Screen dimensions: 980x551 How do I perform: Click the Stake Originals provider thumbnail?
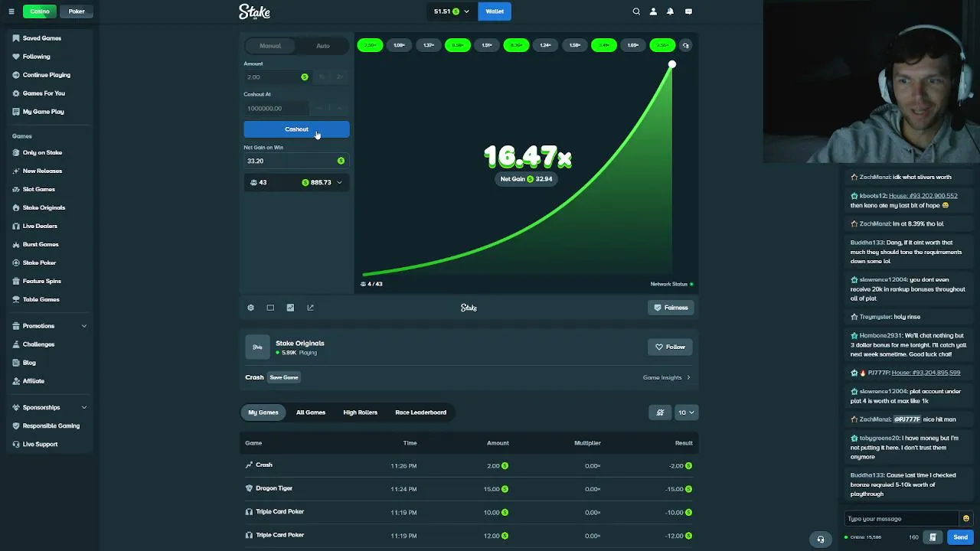point(257,347)
